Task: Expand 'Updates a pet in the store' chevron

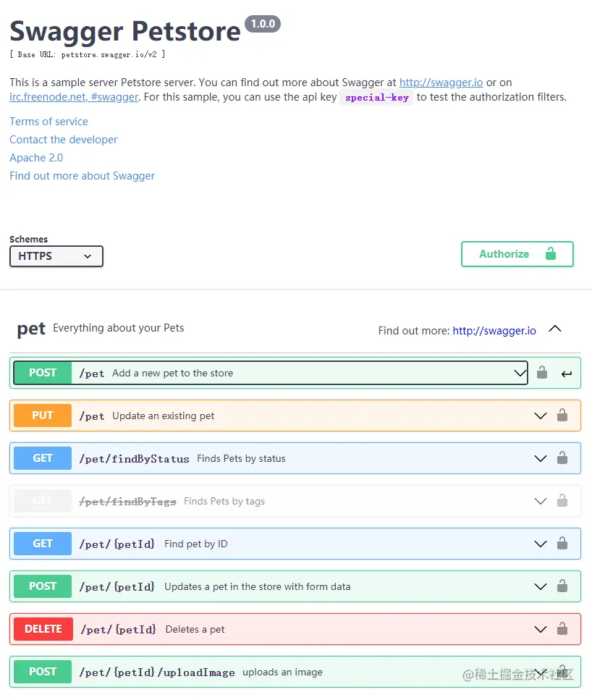Action: pyautogui.click(x=540, y=586)
